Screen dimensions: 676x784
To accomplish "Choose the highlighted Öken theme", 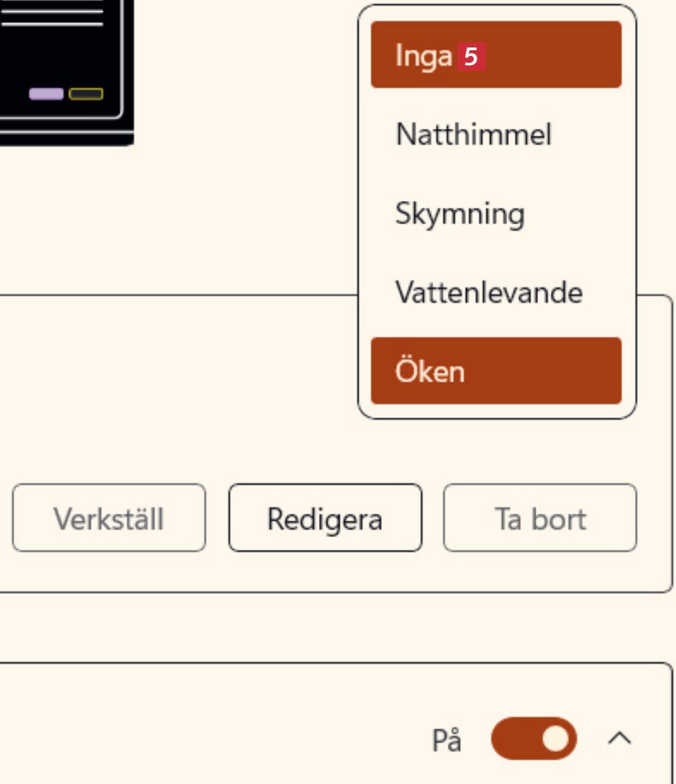I will tap(496, 371).
